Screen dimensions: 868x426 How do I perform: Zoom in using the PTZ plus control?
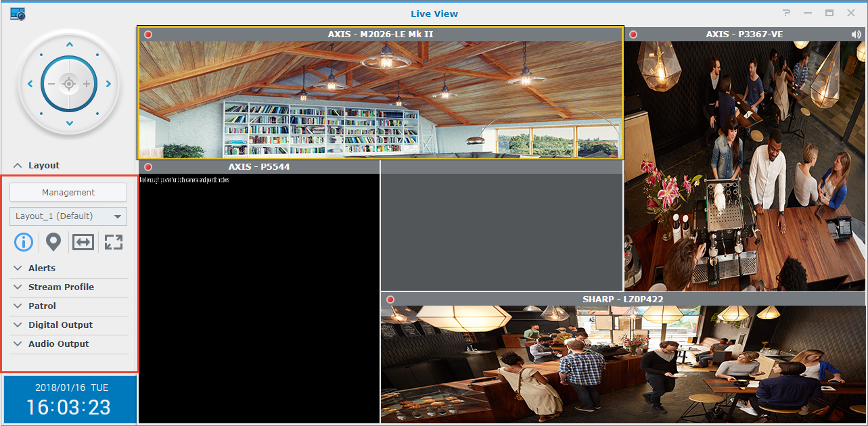tap(88, 84)
